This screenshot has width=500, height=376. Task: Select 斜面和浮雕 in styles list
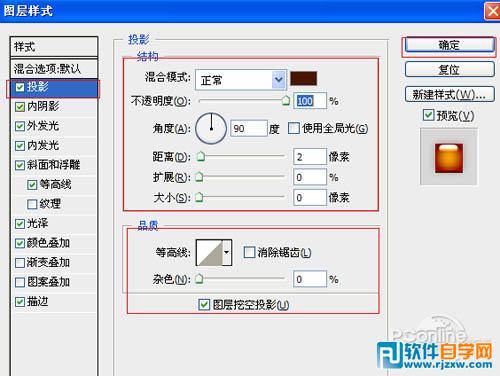point(53,165)
